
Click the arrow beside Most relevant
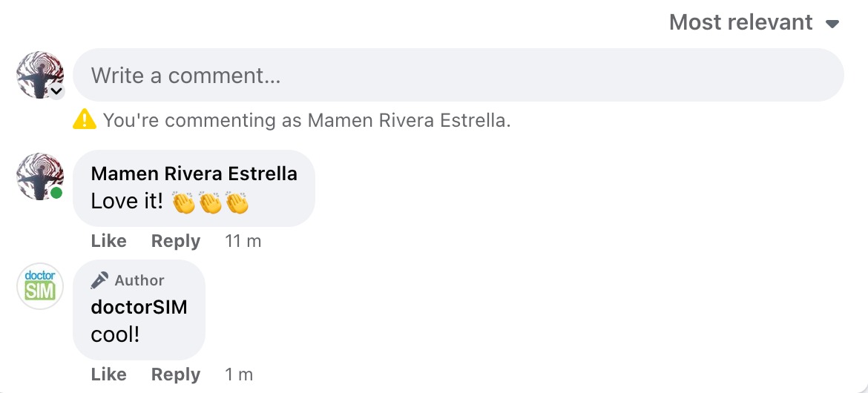832,24
